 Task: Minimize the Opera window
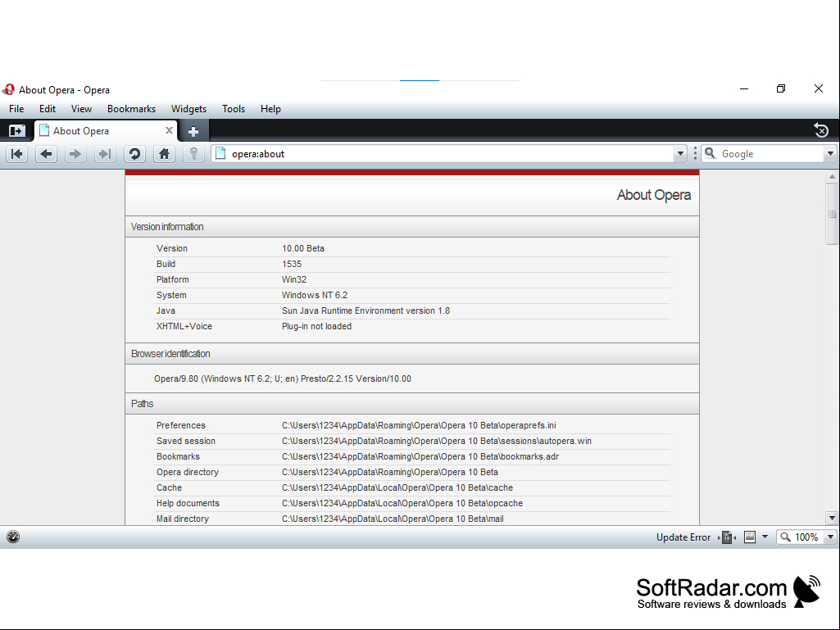point(744,89)
